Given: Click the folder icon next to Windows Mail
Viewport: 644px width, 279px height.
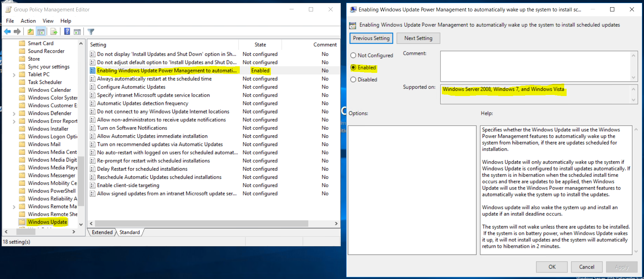Looking at the screenshot, I should pyautogui.click(x=22, y=144).
